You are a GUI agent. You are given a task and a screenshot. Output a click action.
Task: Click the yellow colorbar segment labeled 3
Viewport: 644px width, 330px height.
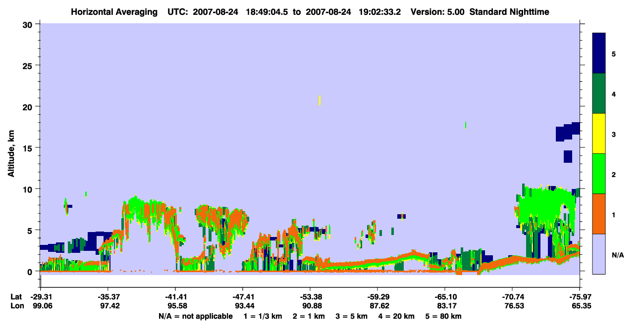point(599,134)
